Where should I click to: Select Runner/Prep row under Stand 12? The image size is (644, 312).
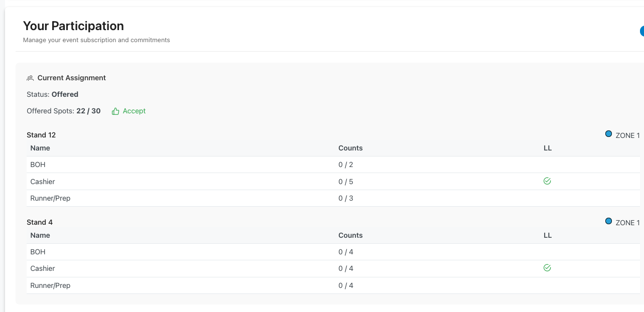(x=50, y=198)
